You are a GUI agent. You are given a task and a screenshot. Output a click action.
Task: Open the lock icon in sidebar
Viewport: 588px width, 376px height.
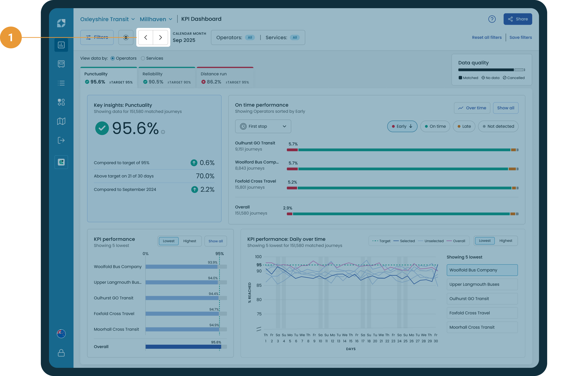pyautogui.click(x=61, y=353)
